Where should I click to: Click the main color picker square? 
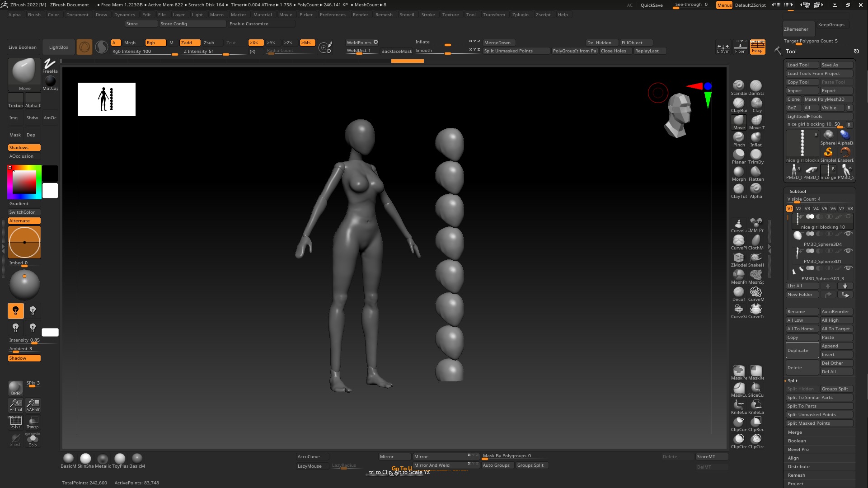pos(24,182)
